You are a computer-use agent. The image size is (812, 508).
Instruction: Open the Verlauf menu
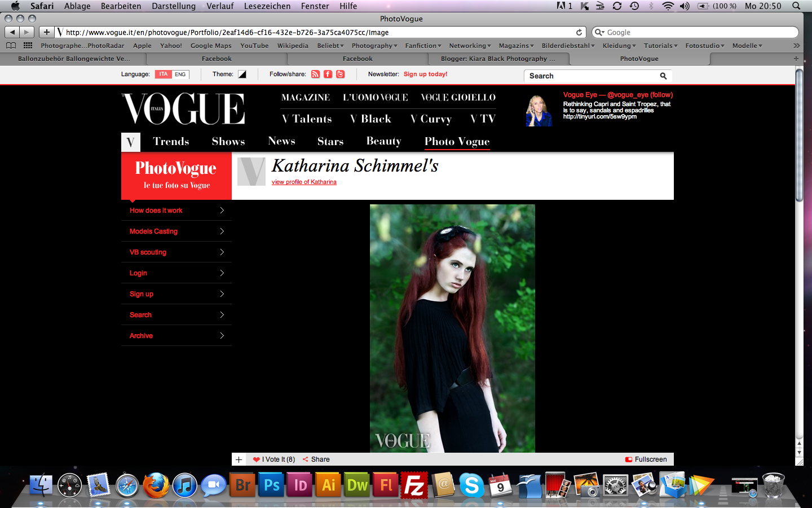pos(220,6)
